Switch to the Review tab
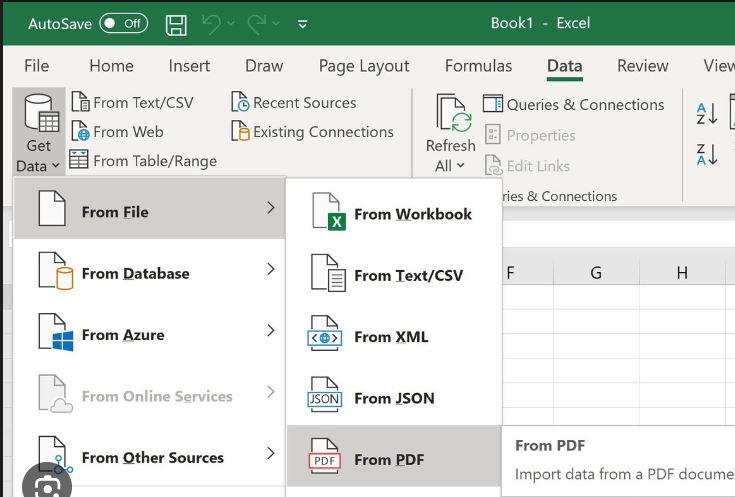The width and height of the screenshot is (735, 497). click(642, 66)
